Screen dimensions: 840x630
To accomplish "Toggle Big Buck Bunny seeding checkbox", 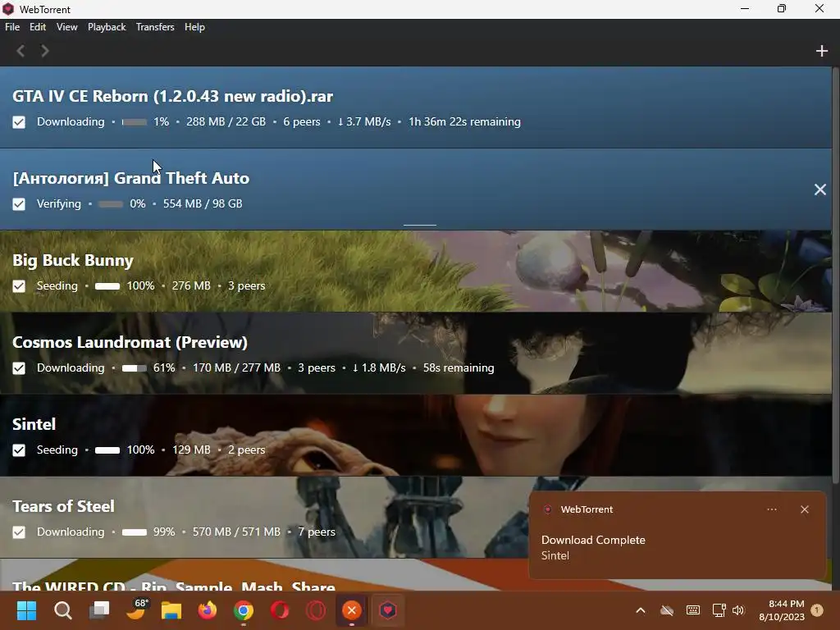I will click(x=19, y=286).
